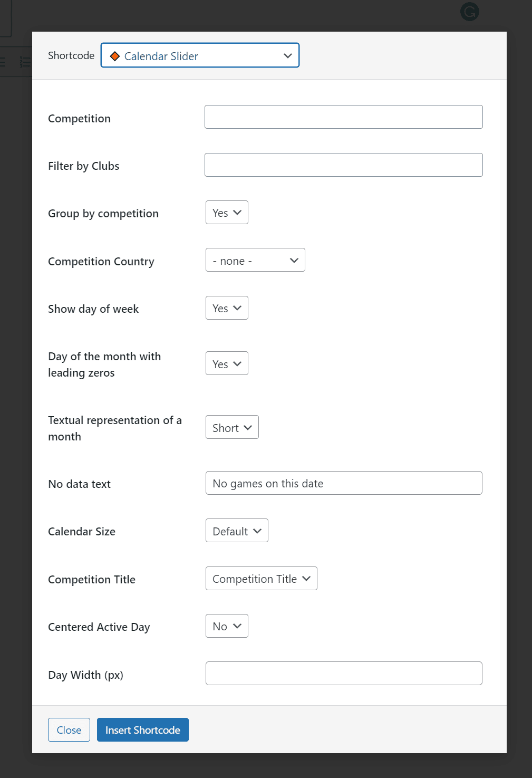Viewport: 532px width, 778px height.
Task: Focus the Filter by Clubs field
Action: [343, 165]
